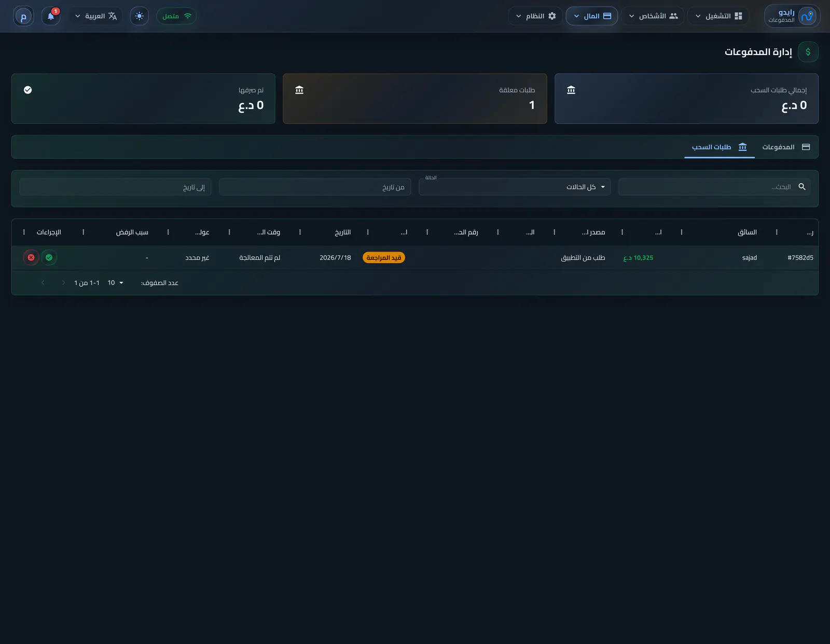Expand the العربية language dropdown
The image size is (830, 644).
coord(96,16)
